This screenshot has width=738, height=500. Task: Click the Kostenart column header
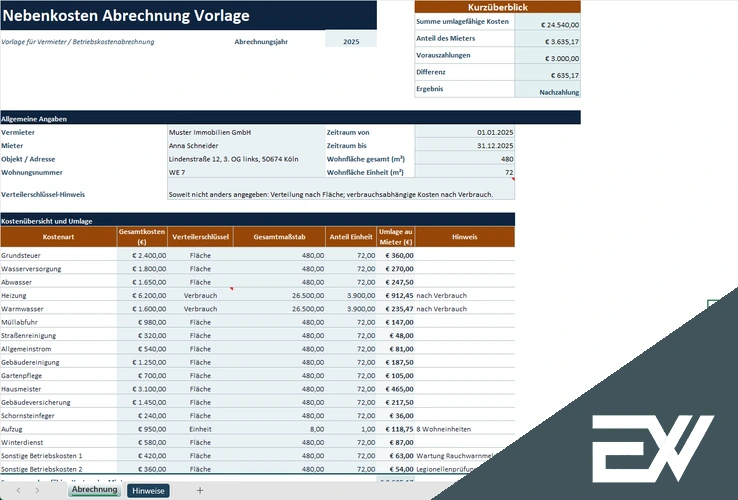tap(58, 237)
